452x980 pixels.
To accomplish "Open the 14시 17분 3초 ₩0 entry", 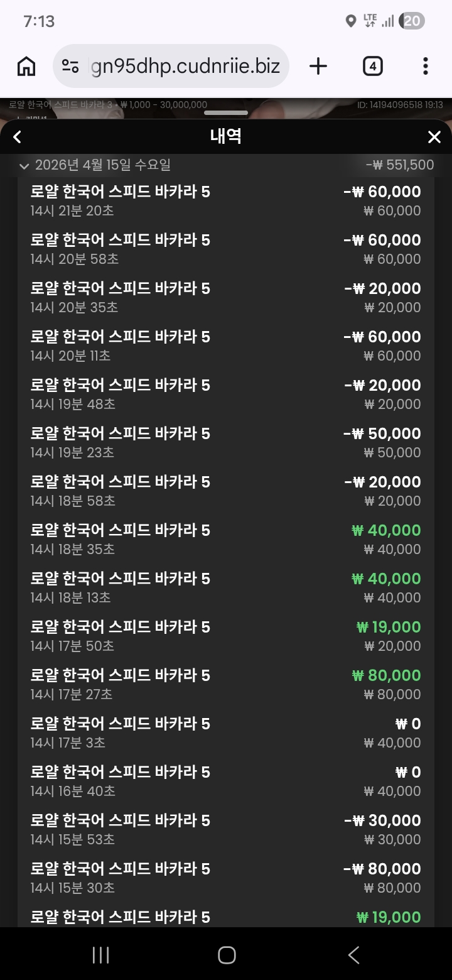I will click(225, 732).
